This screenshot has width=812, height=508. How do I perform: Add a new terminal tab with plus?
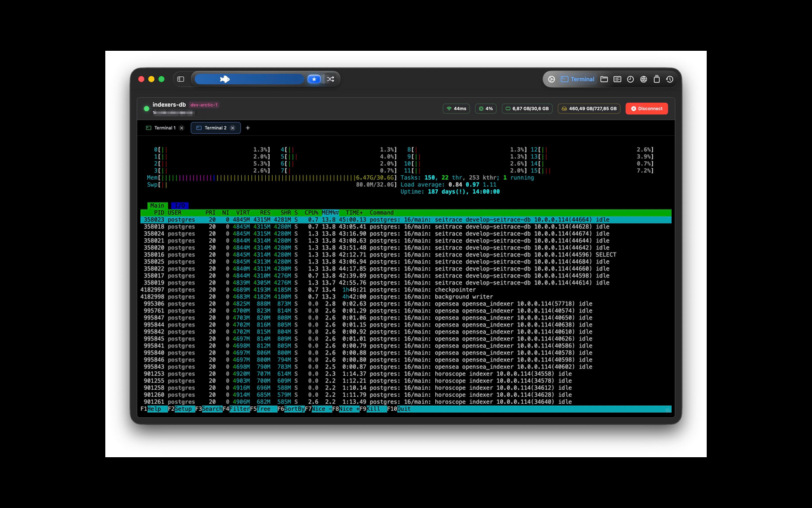point(248,128)
